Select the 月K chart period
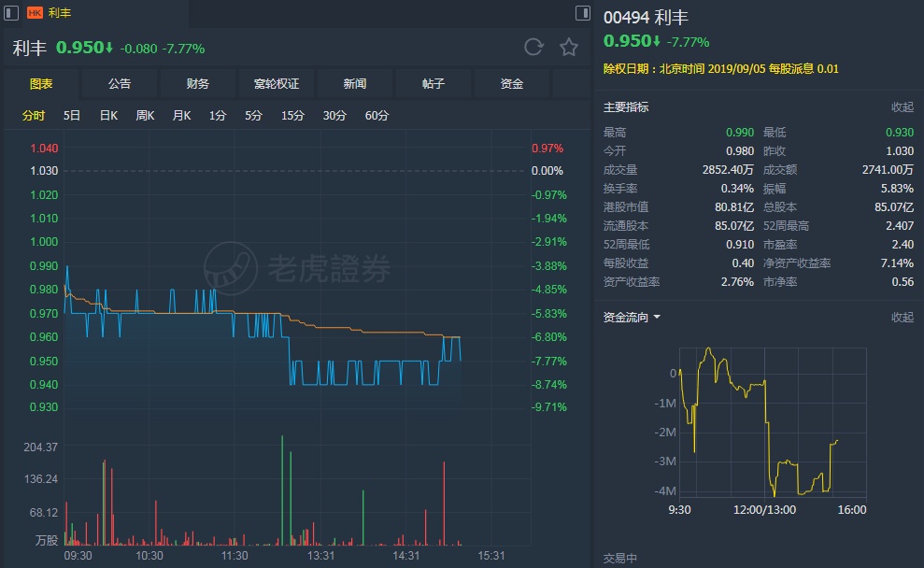 (x=181, y=116)
